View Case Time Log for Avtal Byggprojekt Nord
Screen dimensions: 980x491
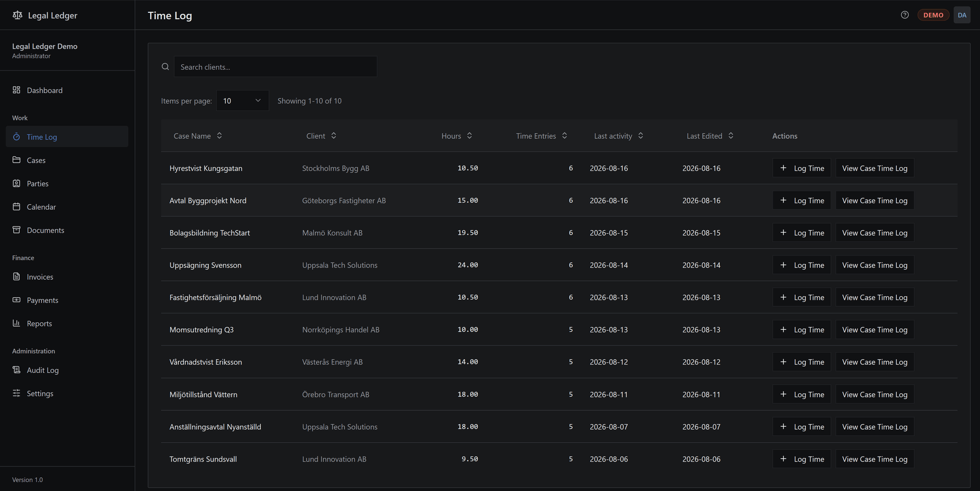pos(875,200)
